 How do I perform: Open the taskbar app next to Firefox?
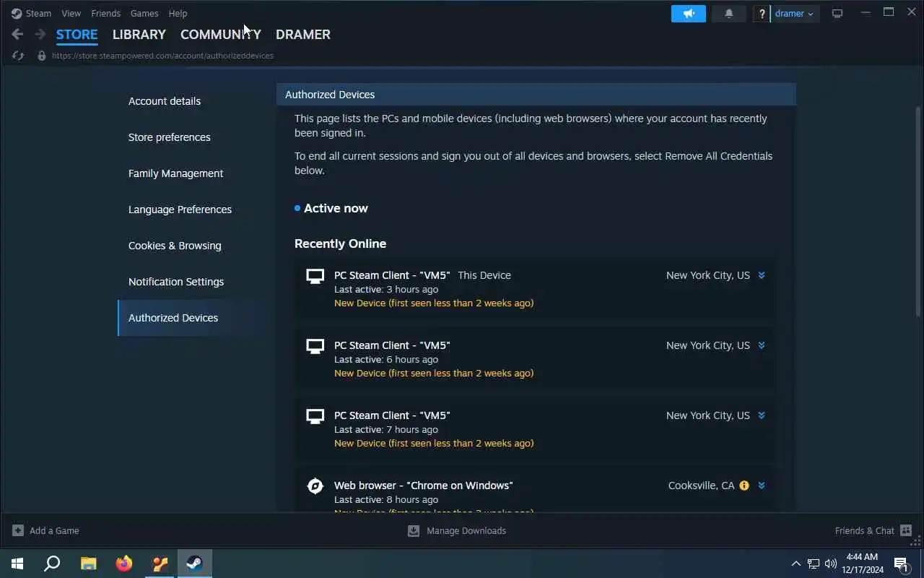click(160, 564)
